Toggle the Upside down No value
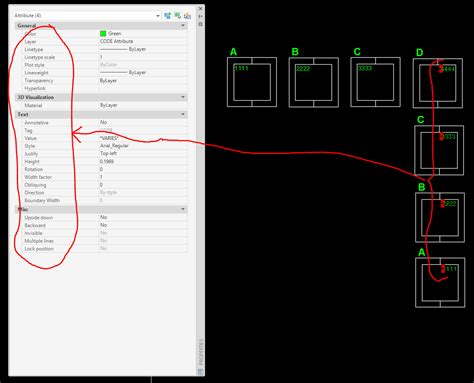Image resolution: width=474 pixels, height=383 pixels. coord(143,217)
